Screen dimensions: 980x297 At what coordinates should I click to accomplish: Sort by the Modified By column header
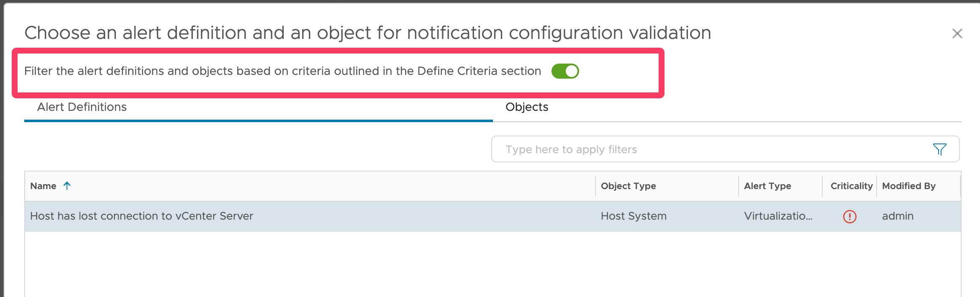coord(908,185)
